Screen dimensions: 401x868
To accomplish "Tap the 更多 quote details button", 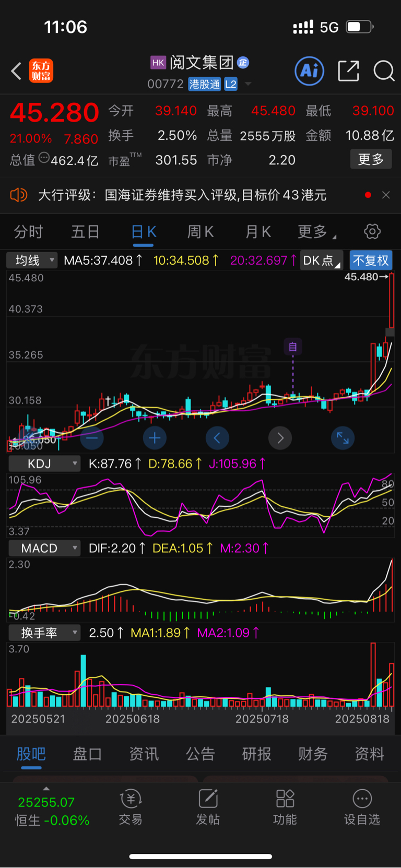I will [371, 159].
